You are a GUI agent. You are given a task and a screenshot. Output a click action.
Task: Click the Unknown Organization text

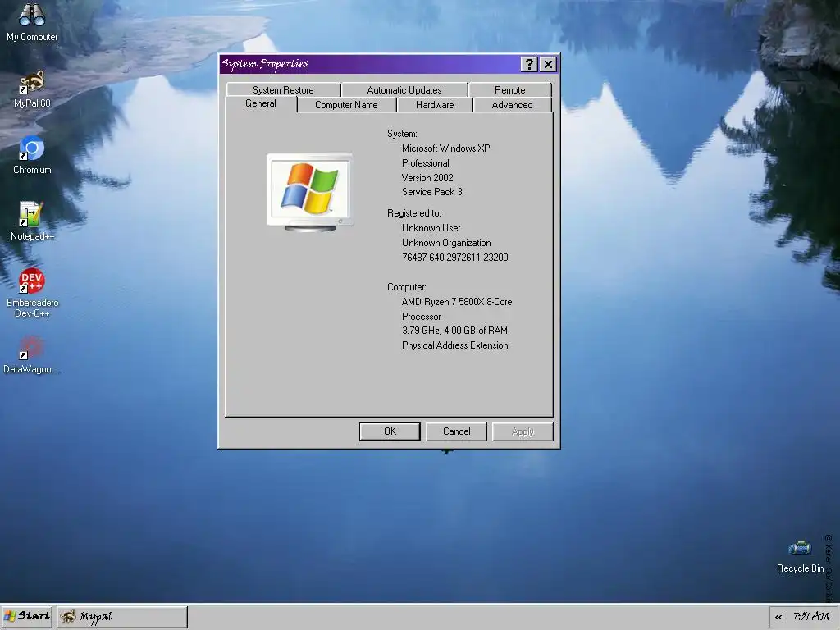pos(446,243)
